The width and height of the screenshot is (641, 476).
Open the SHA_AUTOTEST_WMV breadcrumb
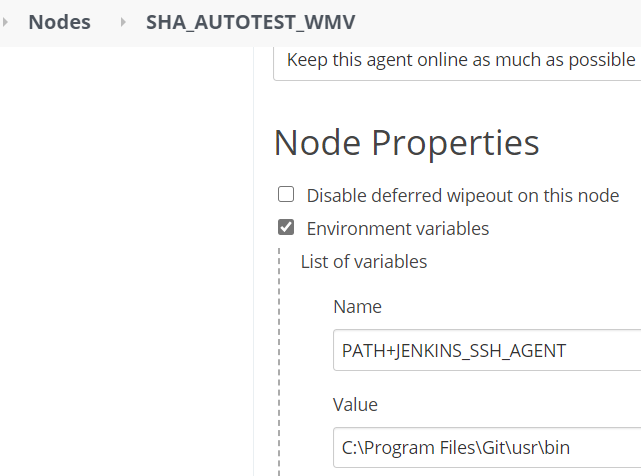(250, 22)
